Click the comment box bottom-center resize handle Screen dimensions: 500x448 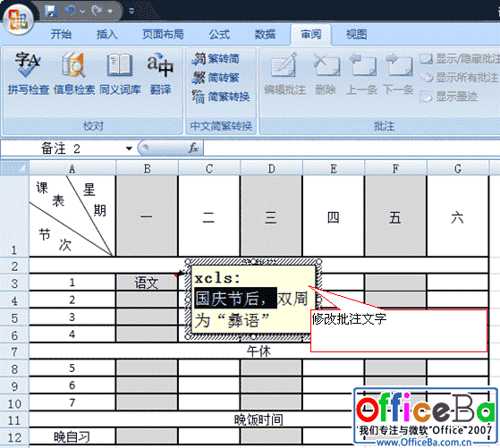point(253,336)
